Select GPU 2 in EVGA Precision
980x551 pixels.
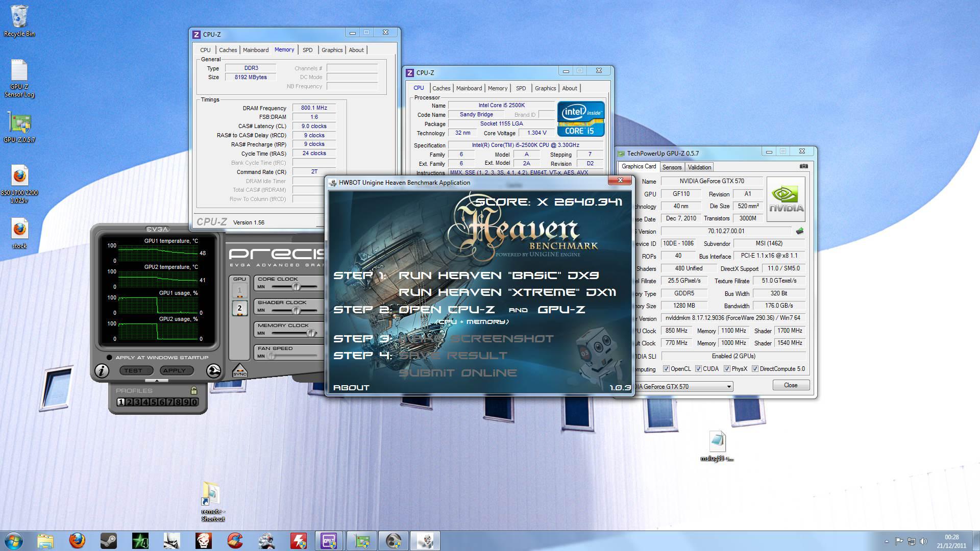click(x=239, y=308)
